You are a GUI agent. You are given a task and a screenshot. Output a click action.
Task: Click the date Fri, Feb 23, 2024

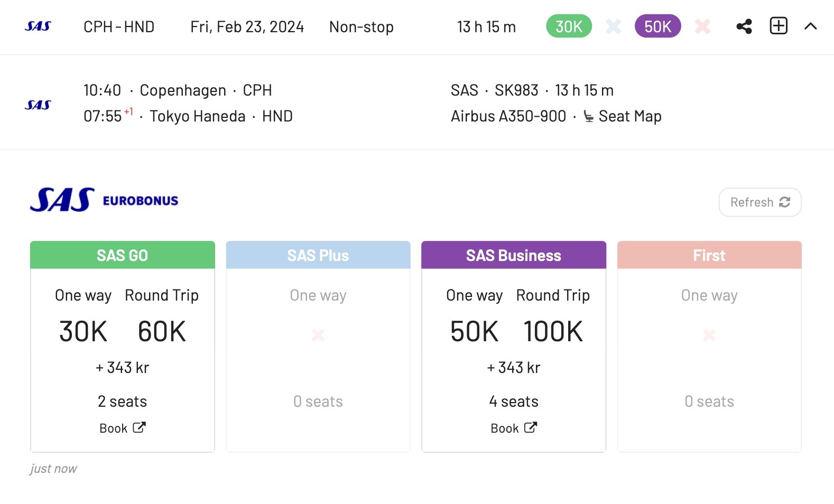click(247, 27)
